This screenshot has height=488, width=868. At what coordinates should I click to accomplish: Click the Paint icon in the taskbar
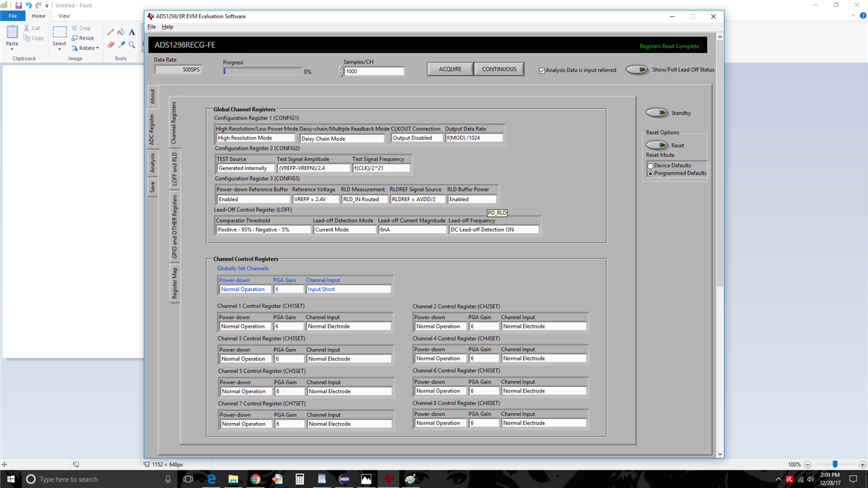click(x=410, y=479)
